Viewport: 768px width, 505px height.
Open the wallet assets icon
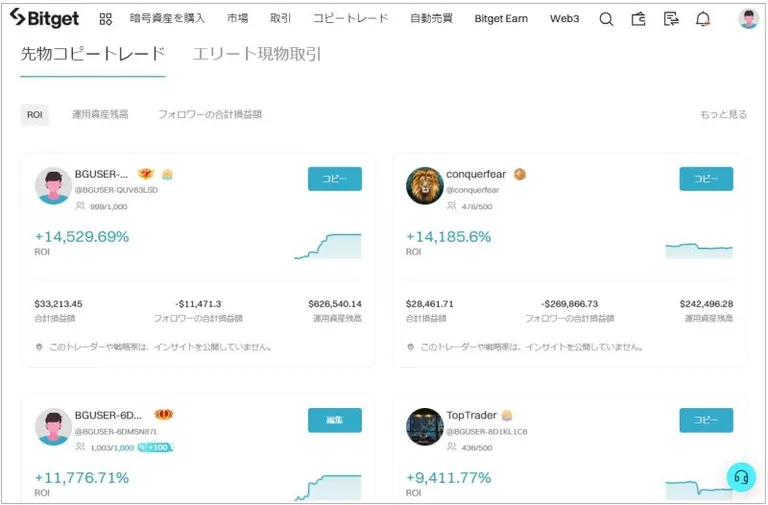tap(638, 19)
